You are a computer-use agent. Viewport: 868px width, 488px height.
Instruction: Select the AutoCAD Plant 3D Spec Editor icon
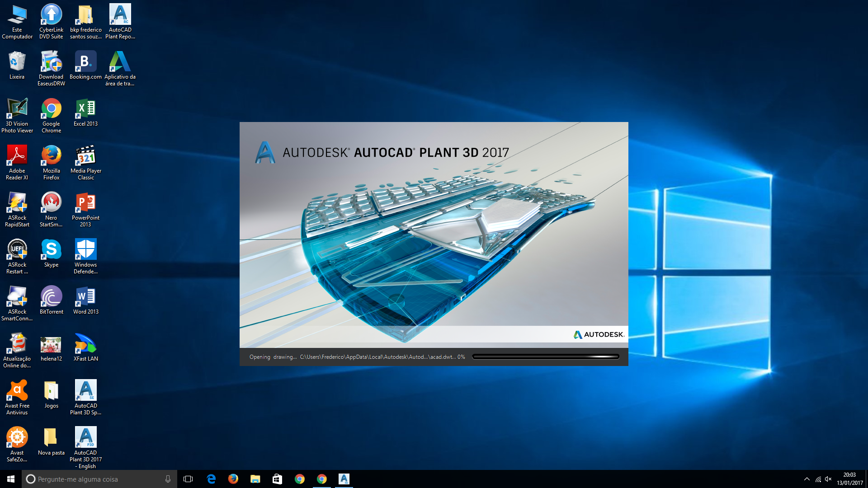(85, 397)
